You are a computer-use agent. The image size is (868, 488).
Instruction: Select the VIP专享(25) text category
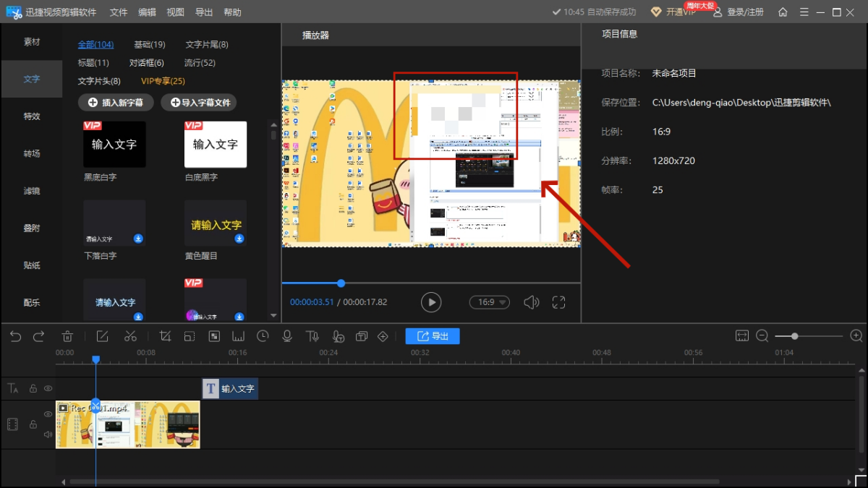[x=163, y=81]
